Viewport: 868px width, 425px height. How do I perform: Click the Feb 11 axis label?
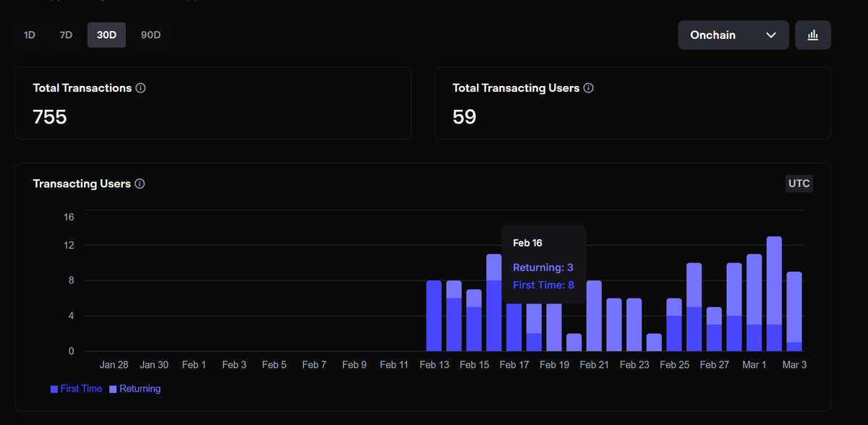394,365
